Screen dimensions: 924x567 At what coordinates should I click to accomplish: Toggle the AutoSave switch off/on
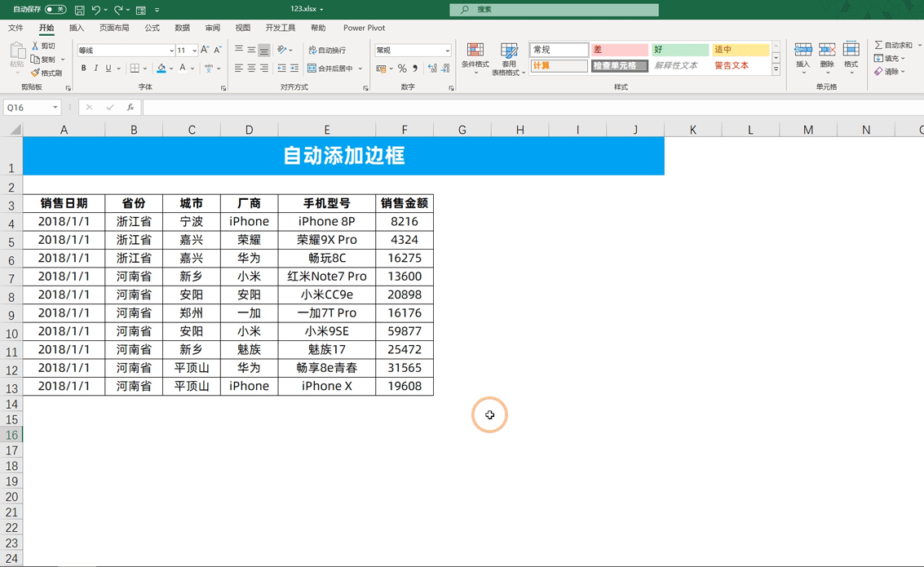55,10
